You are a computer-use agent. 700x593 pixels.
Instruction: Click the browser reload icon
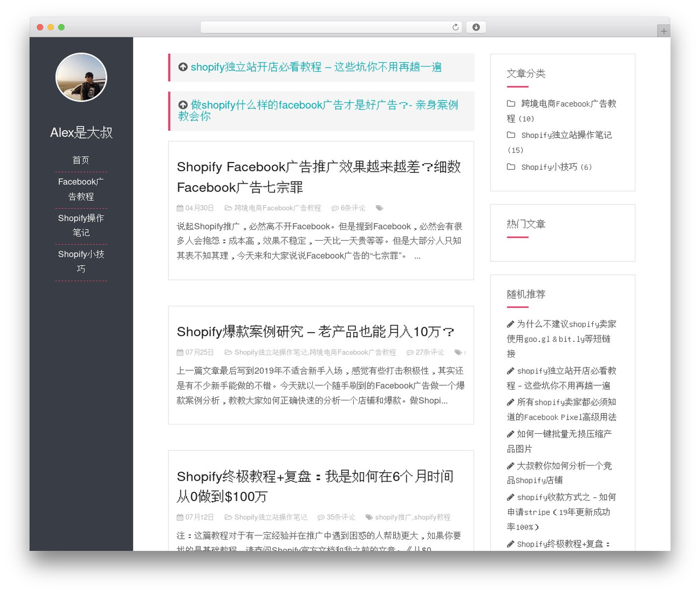(455, 27)
